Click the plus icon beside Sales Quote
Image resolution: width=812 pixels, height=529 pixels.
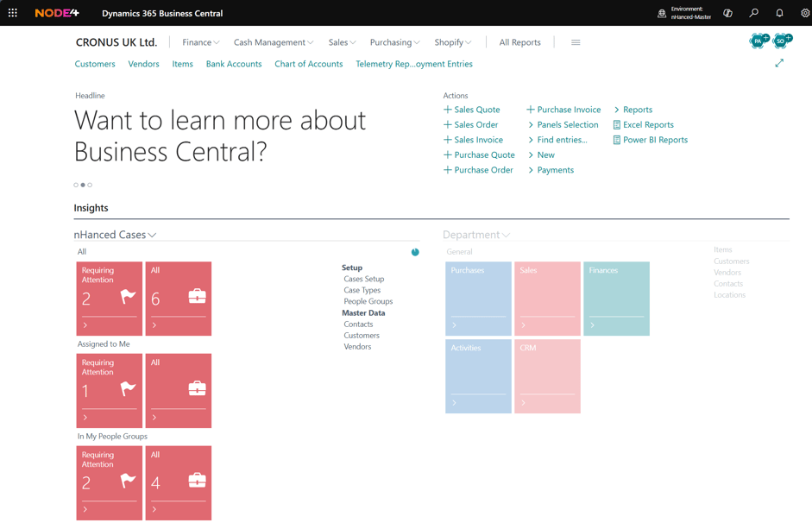[x=448, y=110]
